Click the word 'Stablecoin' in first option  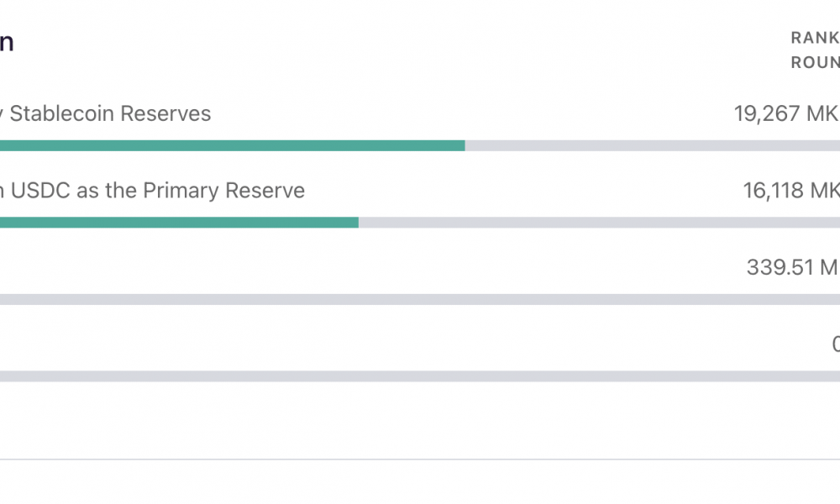(62, 113)
